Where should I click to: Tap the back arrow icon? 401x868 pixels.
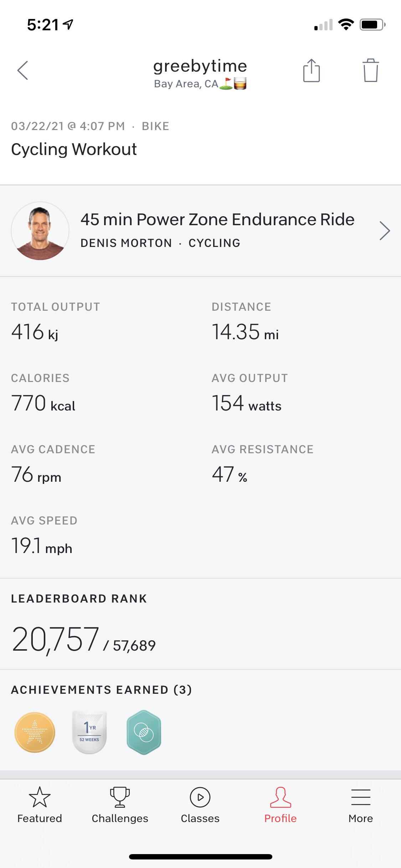pos(23,70)
